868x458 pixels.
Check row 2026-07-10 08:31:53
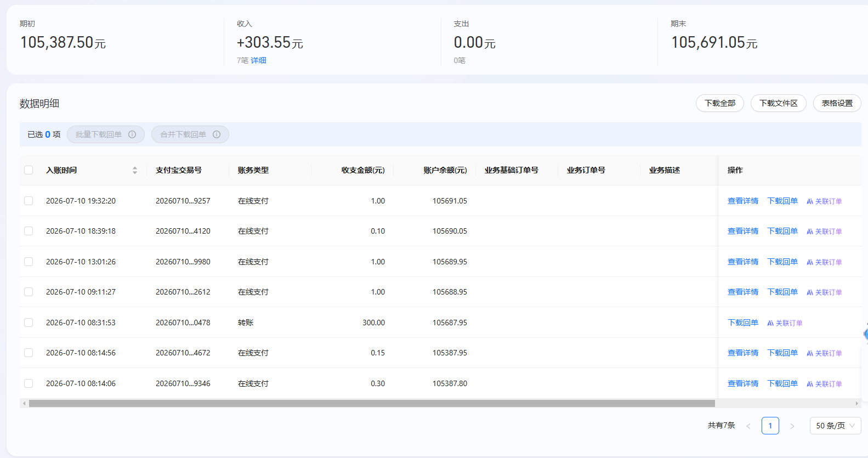click(x=29, y=323)
